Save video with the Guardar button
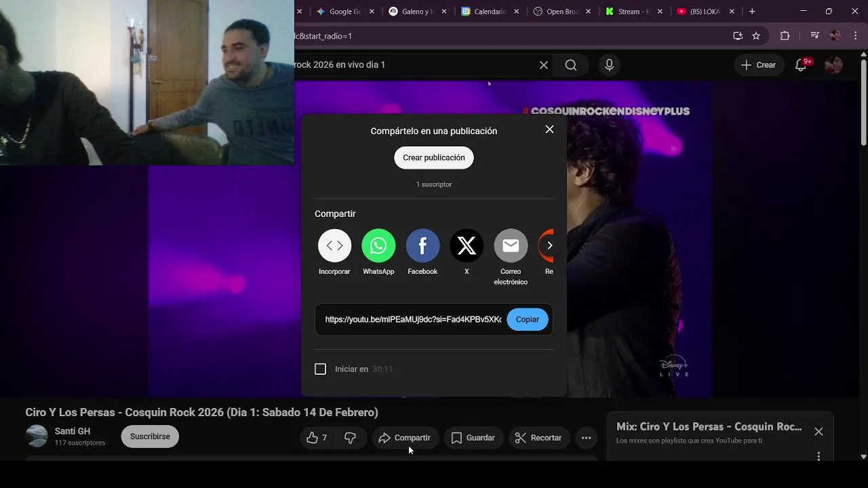The image size is (868, 488). pyautogui.click(x=473, y=438)
